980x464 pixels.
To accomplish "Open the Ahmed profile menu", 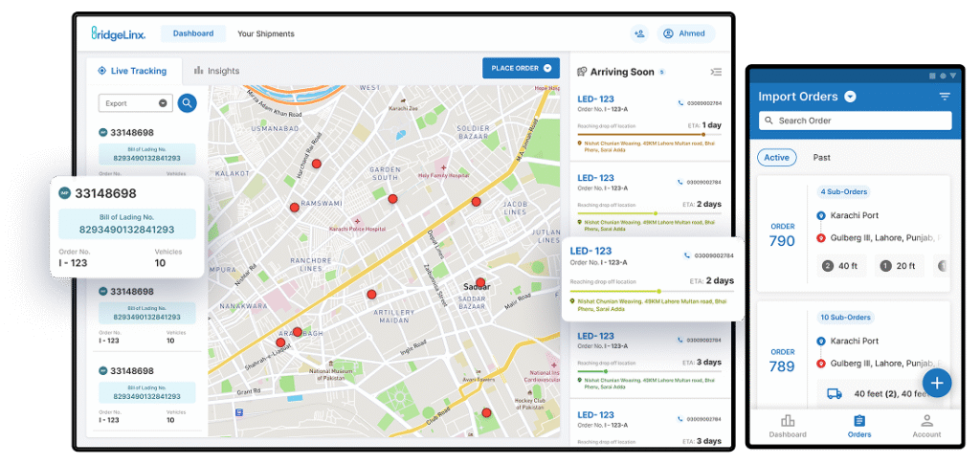I will click(x=684, y=33).
